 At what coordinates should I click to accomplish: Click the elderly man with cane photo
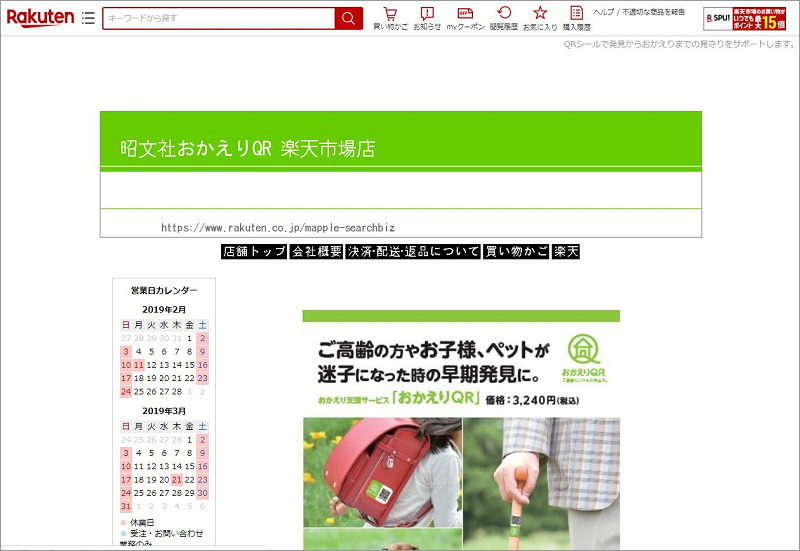click(x=542, y=484)
